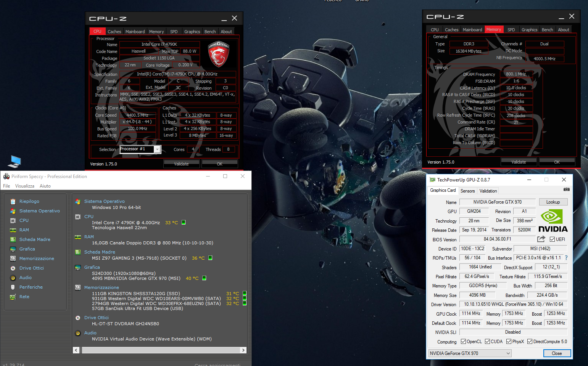Image resolution: width=588 pixels, height=366 pixels.
Task: Click the MSI dragon badge in CPU-Z
Action: (219, 54)
